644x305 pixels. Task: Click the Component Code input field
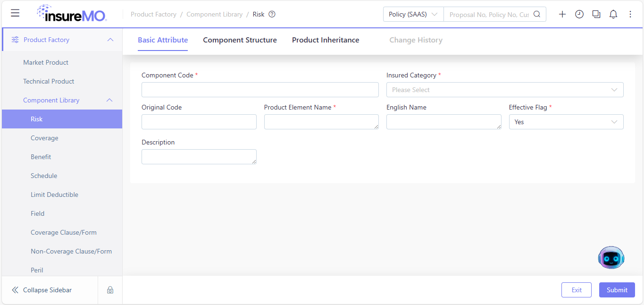[260, 90]
